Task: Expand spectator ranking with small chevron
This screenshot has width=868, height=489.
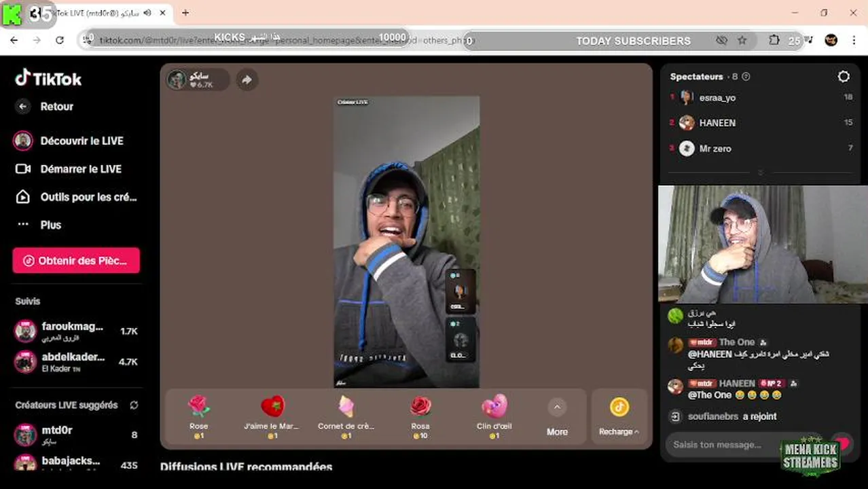Action: pyautogui.click(x=761, y=173)
